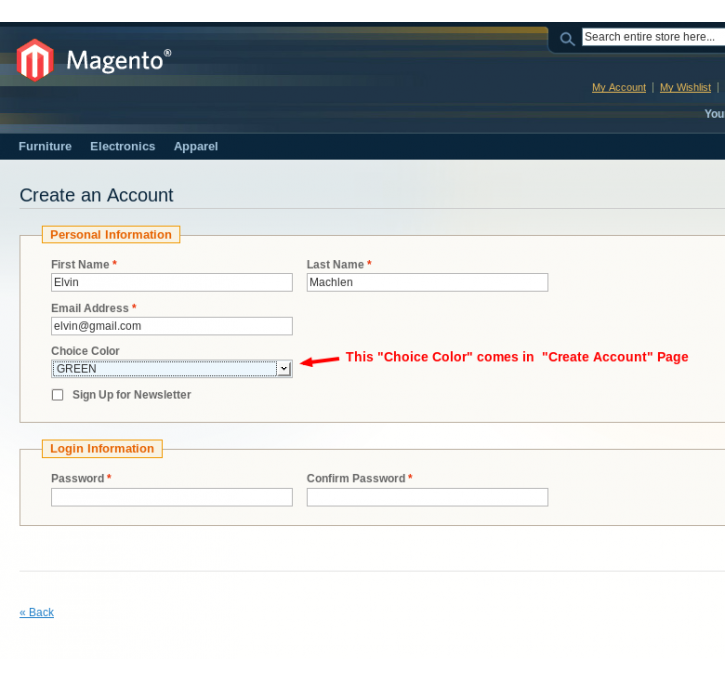Open the My Wishlist link
Viewport: 725px width, 680px height.
pyautogui.click(x=685, y=87)
